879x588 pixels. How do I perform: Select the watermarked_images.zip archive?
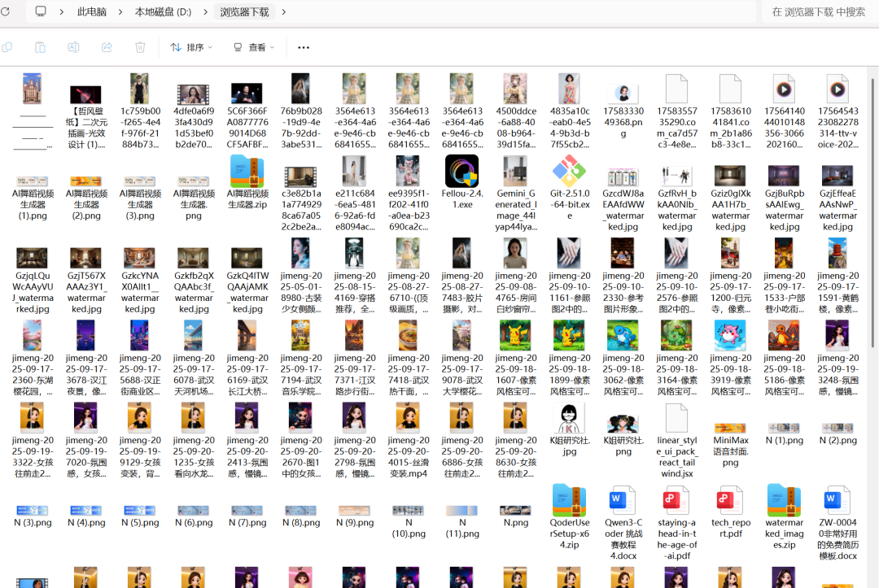(x=784, y=501)
